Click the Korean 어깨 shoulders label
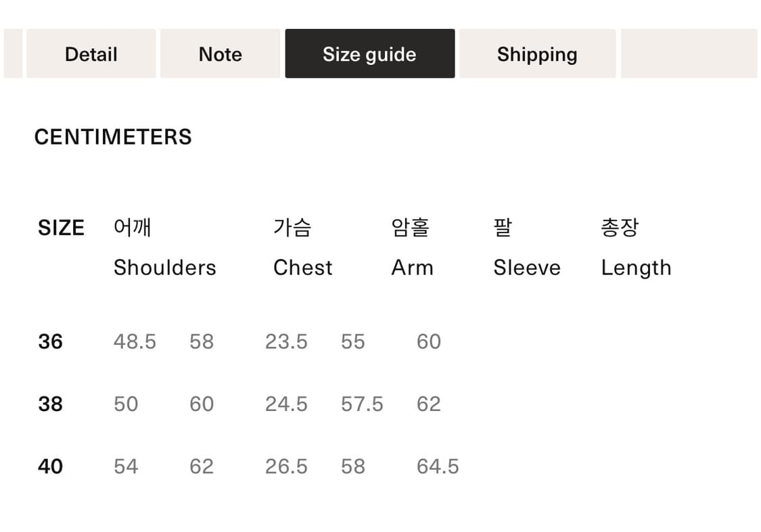This screenshot has width=761, height=532. tap(132, 228)
